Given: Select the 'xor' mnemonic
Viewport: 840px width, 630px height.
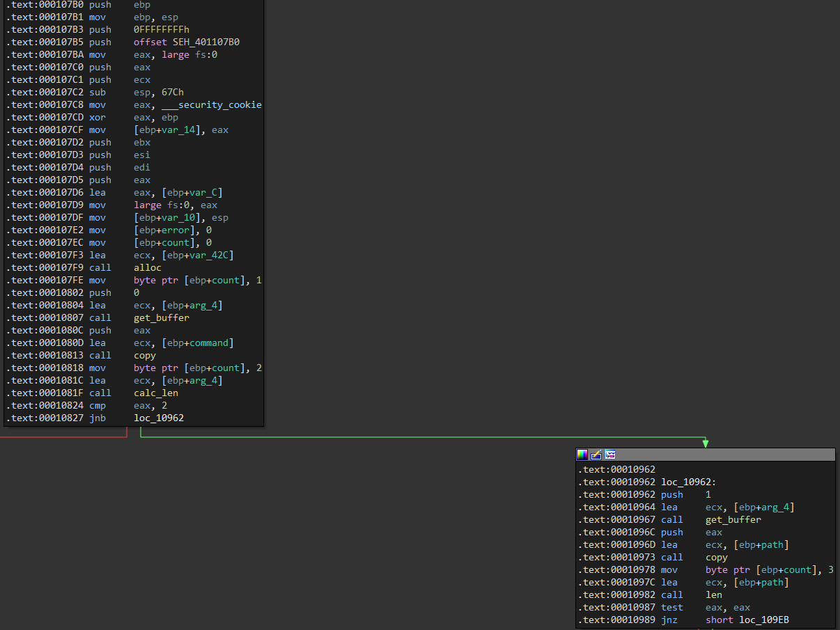Looking at the screenshot, I should (98, 118).
